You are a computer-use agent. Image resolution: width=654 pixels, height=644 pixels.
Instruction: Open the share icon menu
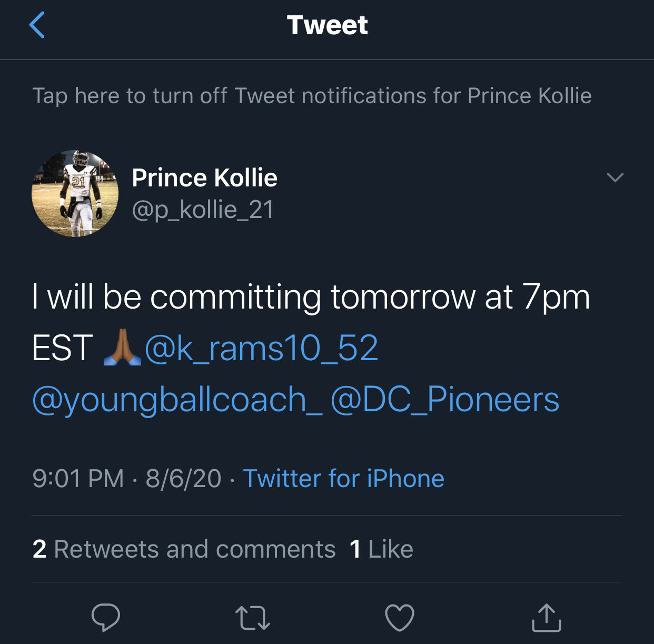(x=546, y=618)
